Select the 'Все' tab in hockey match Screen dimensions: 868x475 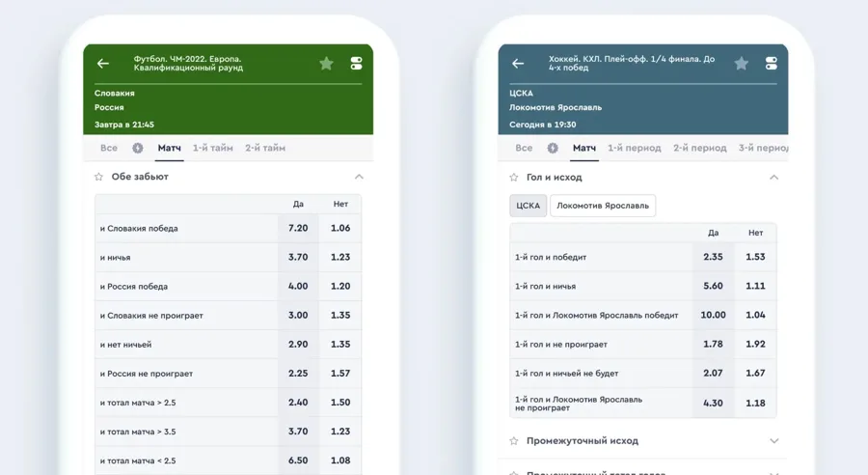(x=524, y=148)
